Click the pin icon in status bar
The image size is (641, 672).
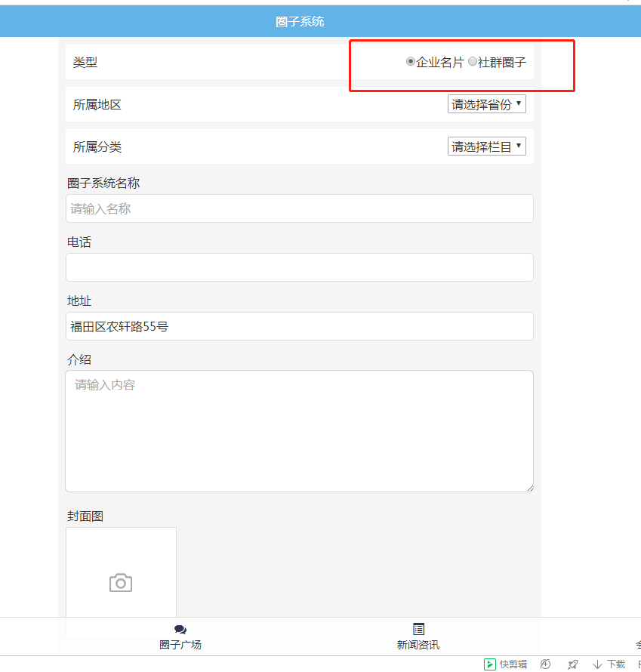click(572, 664)
